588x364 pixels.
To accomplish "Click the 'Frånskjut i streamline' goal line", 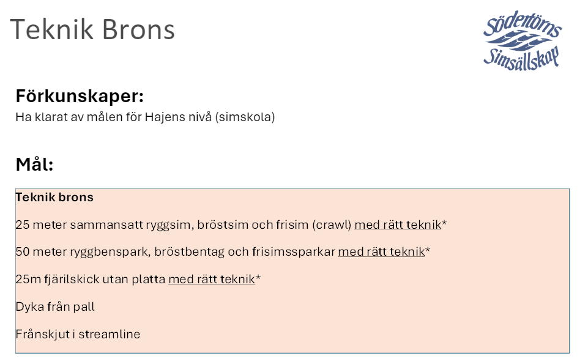I will tap(78, 335).
